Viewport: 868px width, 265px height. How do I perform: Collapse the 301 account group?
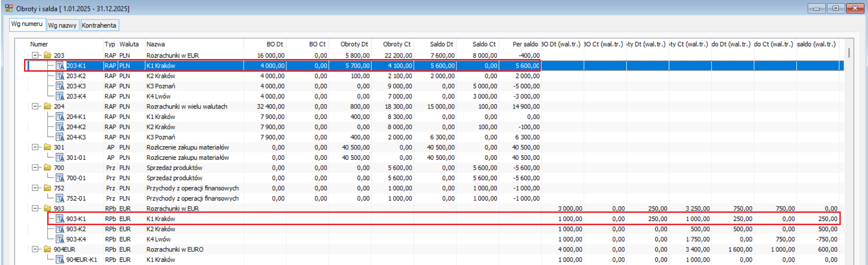coord(35,147)
